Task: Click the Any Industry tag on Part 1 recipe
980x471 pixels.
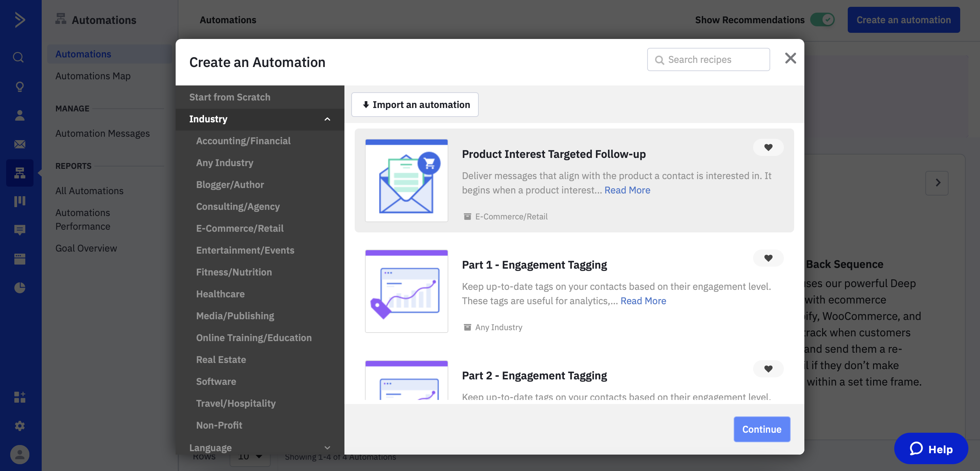Action: point(493,327)
